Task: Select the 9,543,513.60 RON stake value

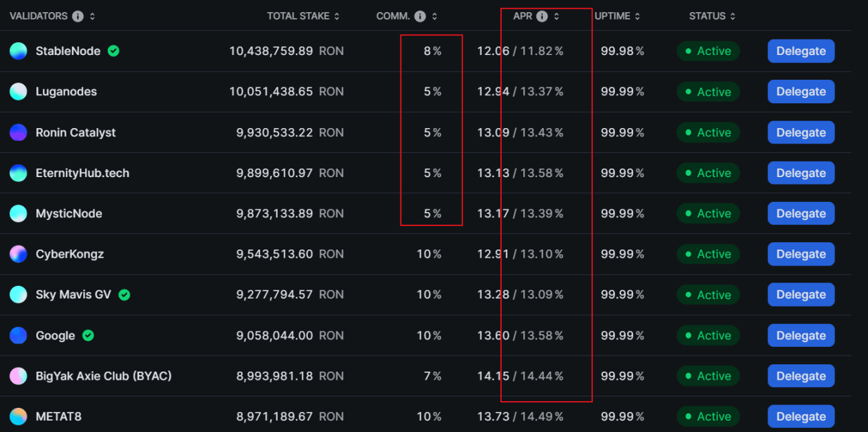Action: pyautogui.click(x=290, y=254)
